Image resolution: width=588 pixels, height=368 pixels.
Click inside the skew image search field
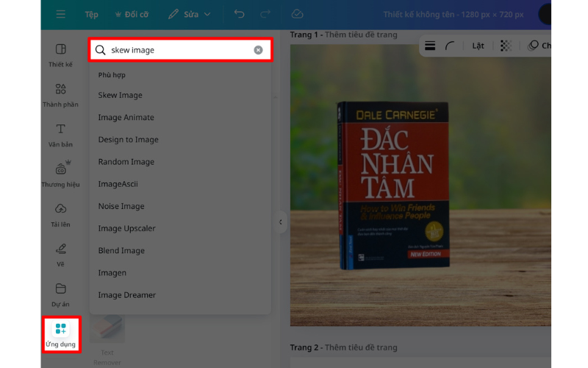click(176, 50)
